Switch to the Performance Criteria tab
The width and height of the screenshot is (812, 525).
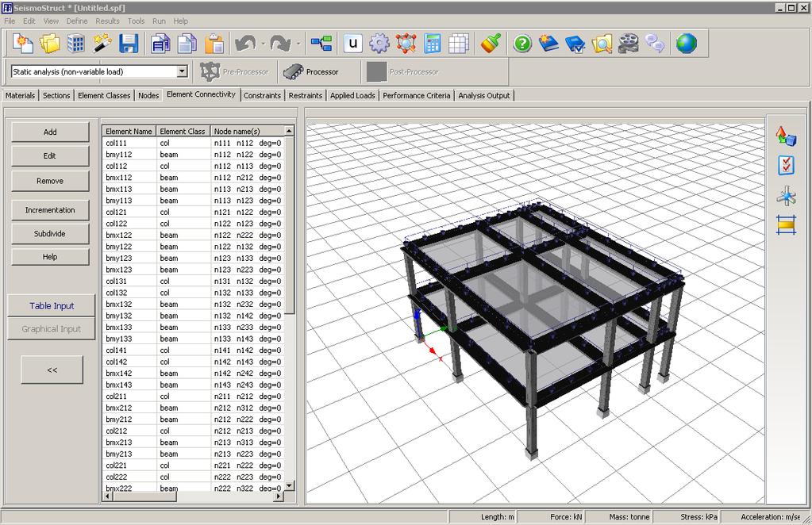coord(417,95)
